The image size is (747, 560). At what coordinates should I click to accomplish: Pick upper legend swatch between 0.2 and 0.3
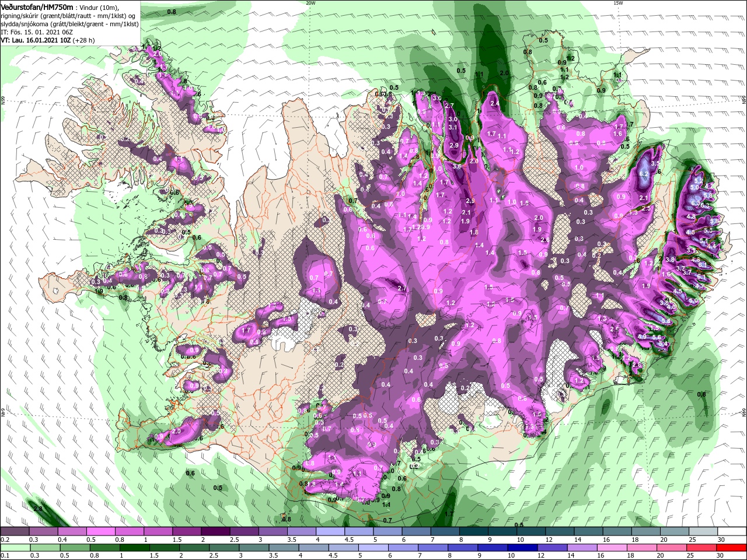[15, 532]
